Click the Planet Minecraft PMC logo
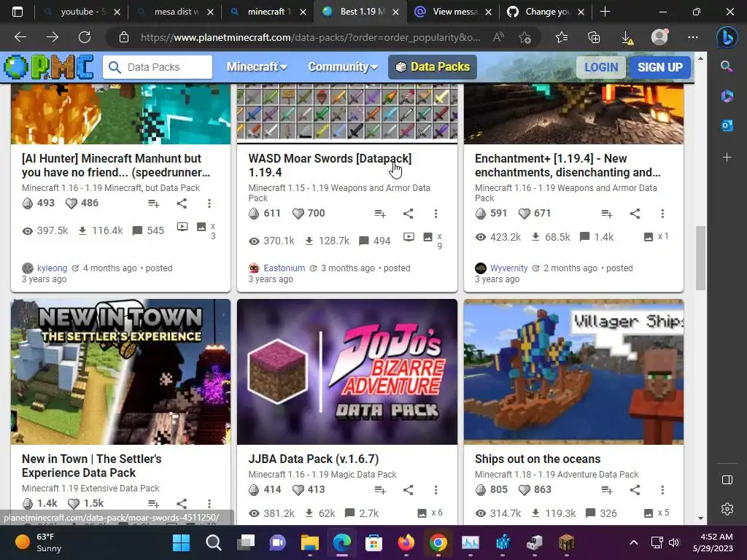The width and height of the screenshot is (747, 560). tap(49, 67)
